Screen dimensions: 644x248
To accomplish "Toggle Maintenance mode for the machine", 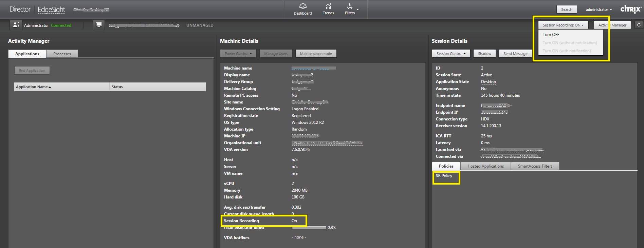I will click(316, 54).
